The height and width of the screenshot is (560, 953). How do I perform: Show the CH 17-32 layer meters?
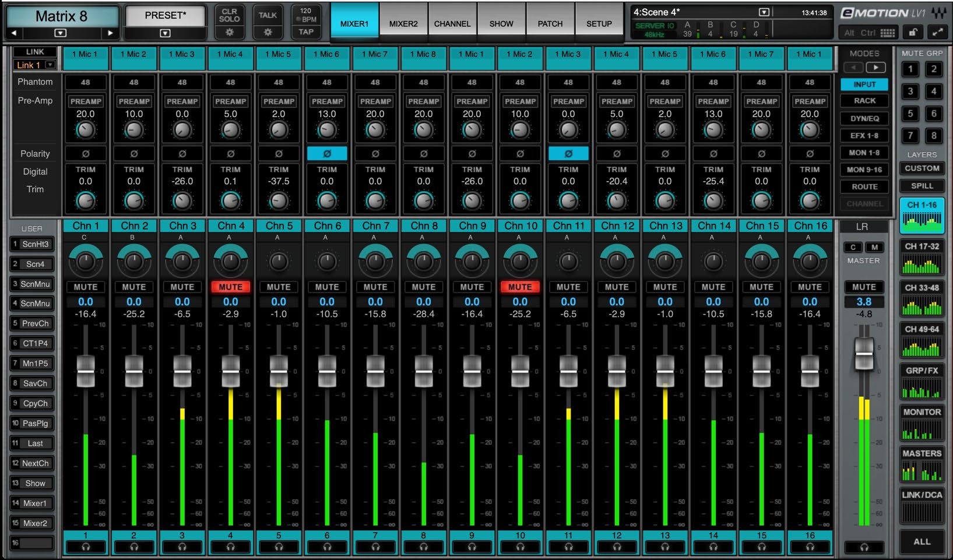(x=922, y=257)
